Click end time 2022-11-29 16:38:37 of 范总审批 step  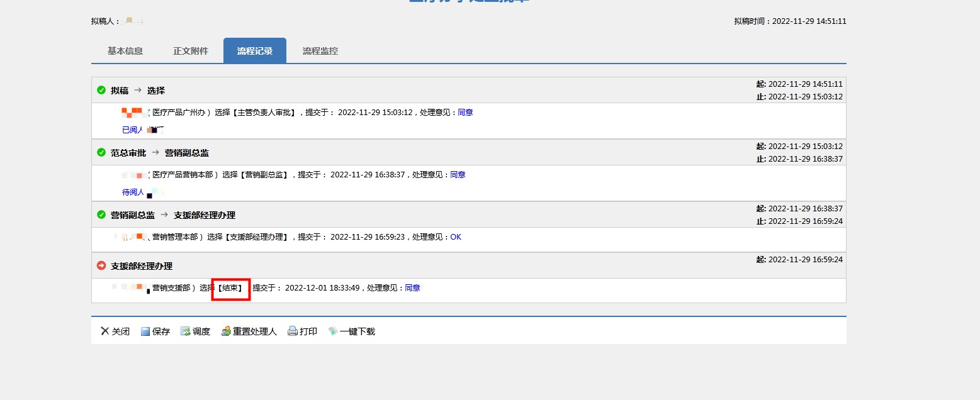tap(805, 159)
